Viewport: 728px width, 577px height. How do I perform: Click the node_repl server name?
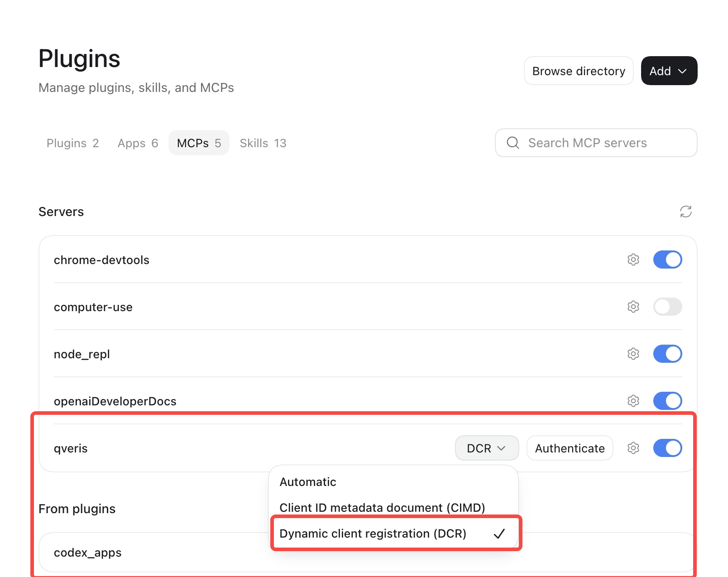82,354
